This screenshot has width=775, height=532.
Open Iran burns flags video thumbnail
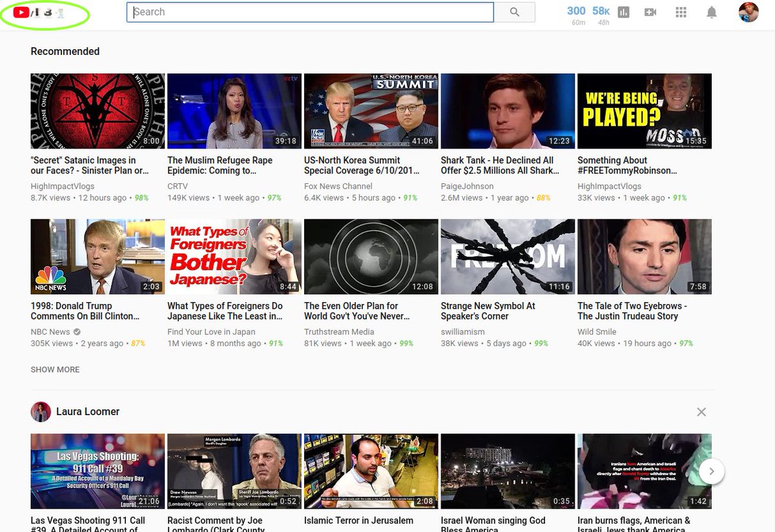click(645, 471)
